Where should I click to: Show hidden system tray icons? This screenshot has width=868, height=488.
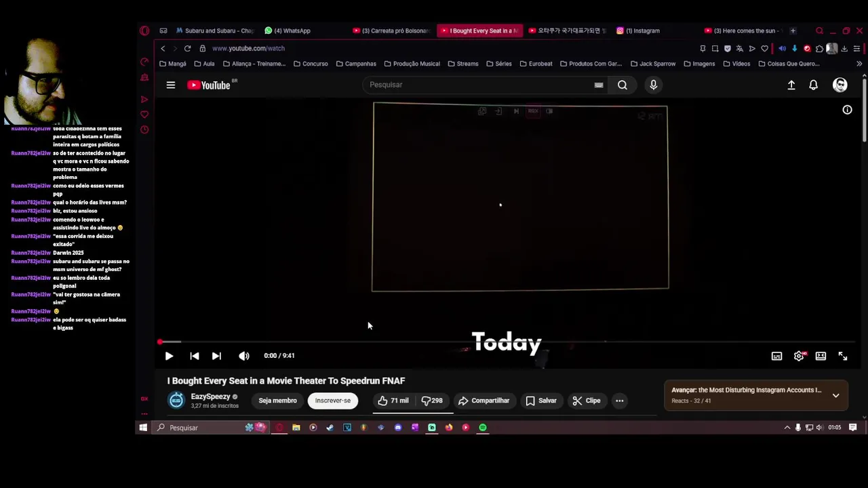point(787,428)
